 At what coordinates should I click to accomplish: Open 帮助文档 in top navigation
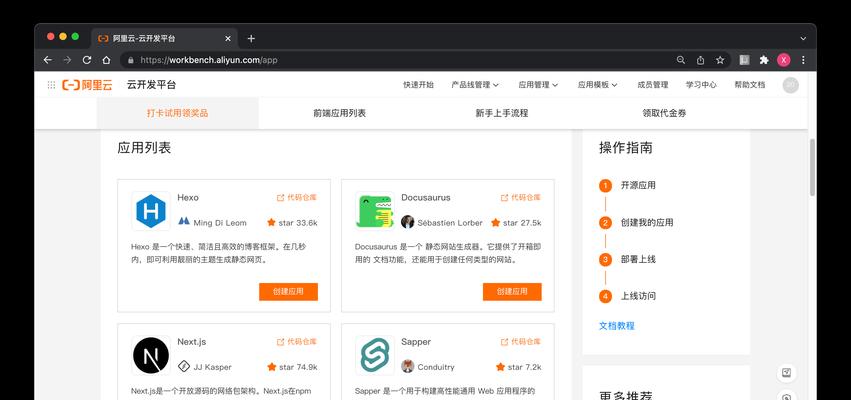[750, 85]
